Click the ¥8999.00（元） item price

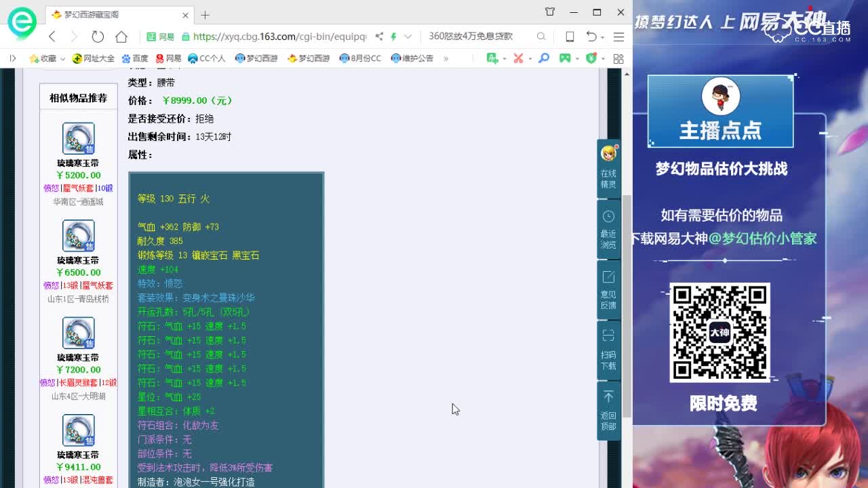197,100
